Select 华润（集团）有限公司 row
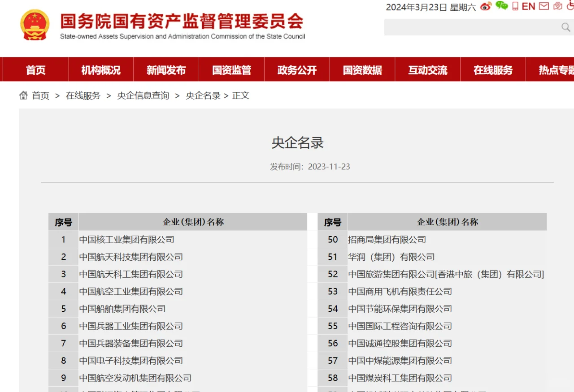The image size is (574, 392). pos(391,257)
